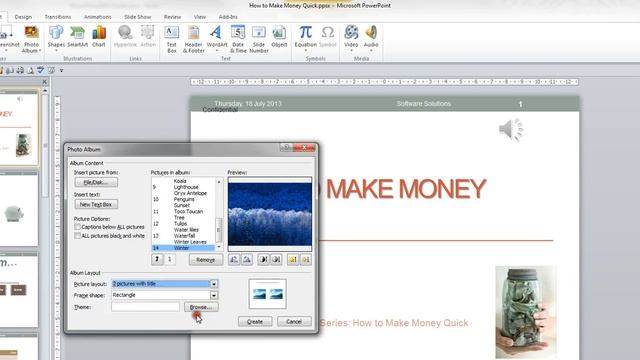
Task: Insert a Chart from the ribbon
Action: pyautogui.click(x=99, y=36)
